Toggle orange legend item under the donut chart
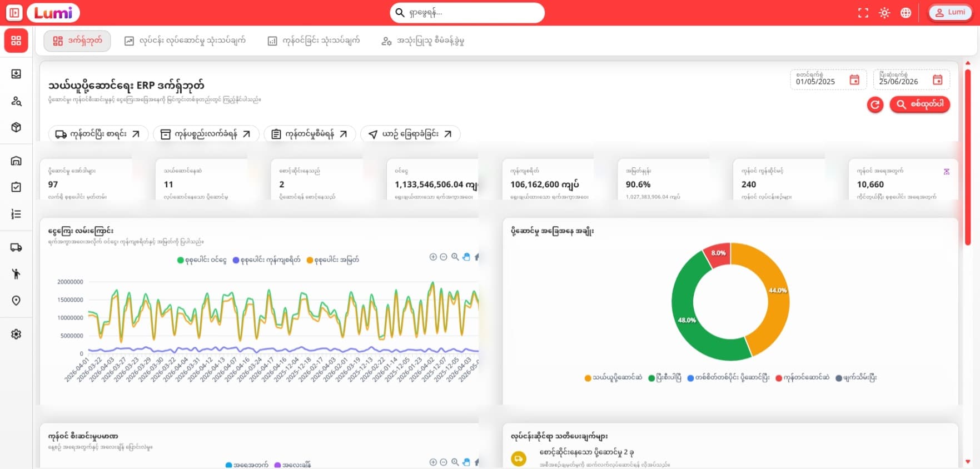This screenshot has height=469, width=980. [613, 377]
